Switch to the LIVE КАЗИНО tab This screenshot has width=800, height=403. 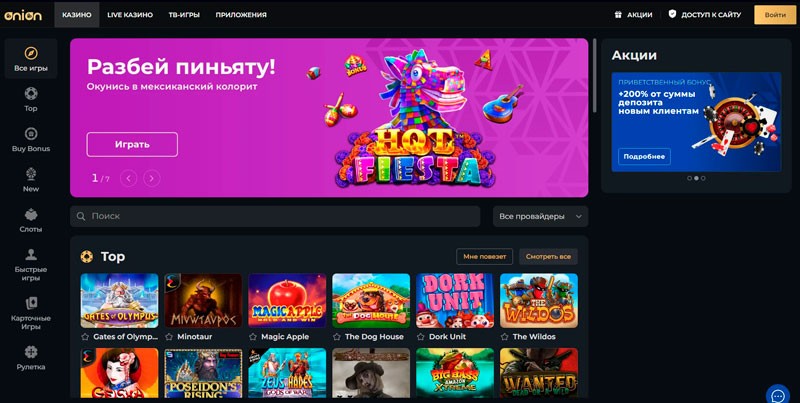tap(130, 15)
